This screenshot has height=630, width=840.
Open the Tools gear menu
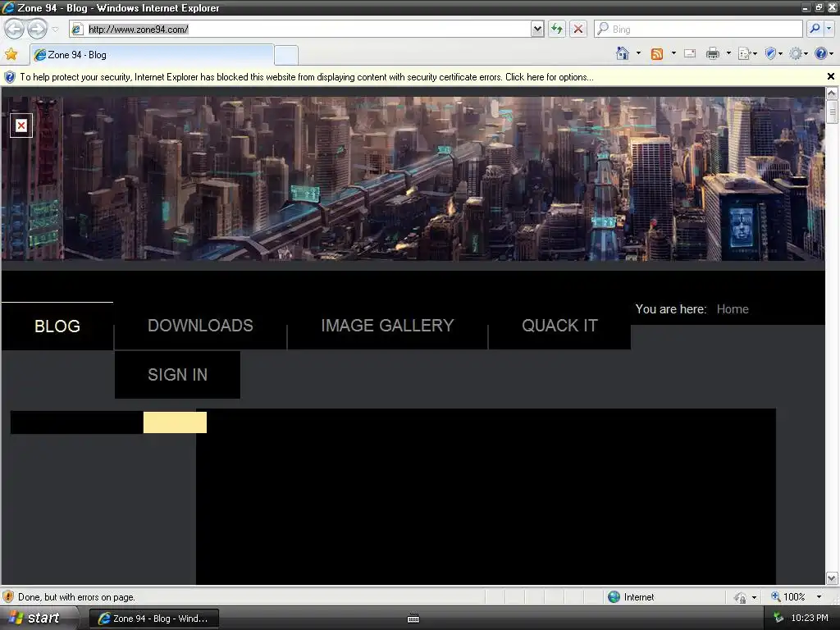[798, 53]
